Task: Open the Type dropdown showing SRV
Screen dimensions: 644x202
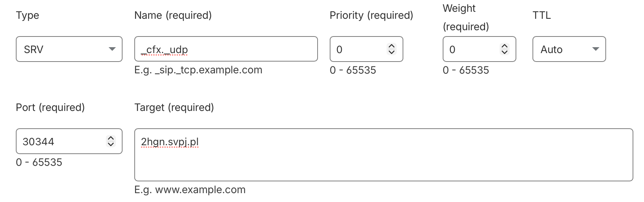Action: [69, 49]
